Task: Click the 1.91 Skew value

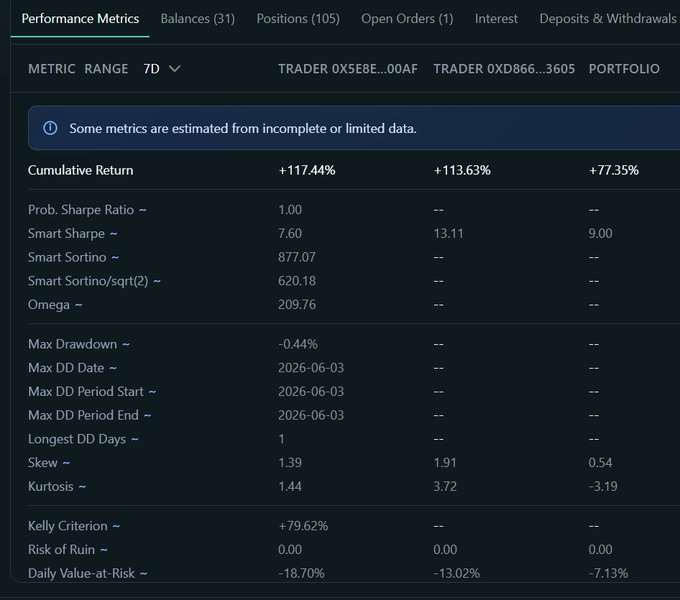Action: (x=445, y=463)
